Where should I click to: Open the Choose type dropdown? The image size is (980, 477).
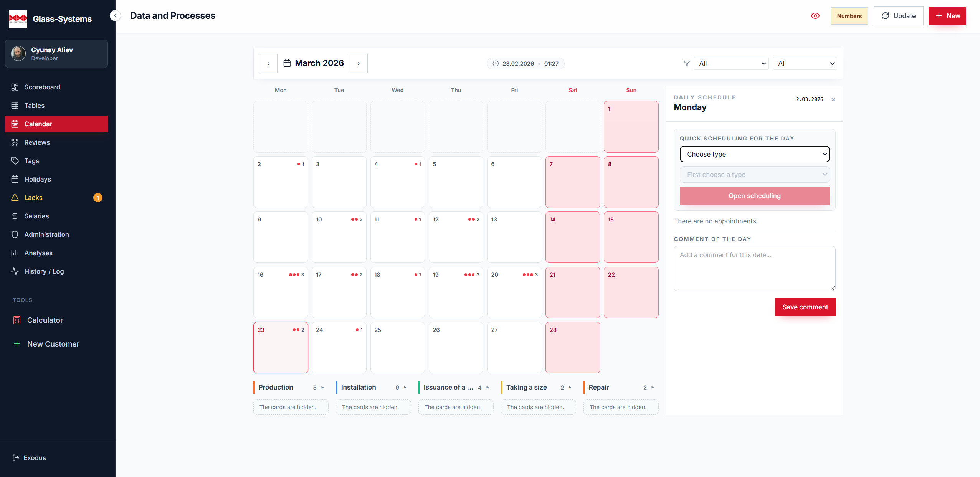pyautogui.click(x=754, y=154)
